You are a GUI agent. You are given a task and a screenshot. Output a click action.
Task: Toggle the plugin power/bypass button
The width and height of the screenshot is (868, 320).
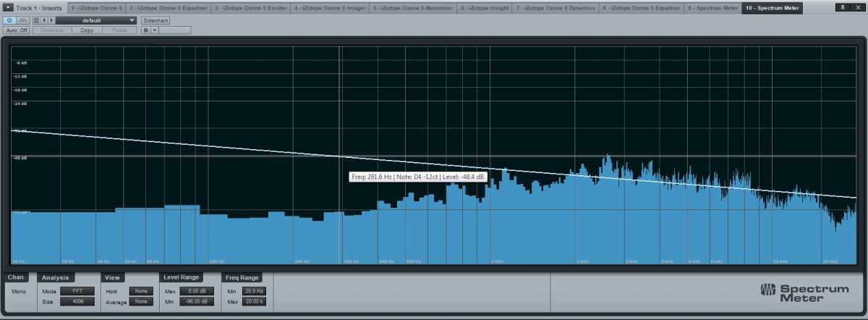[x=9, y=20]
